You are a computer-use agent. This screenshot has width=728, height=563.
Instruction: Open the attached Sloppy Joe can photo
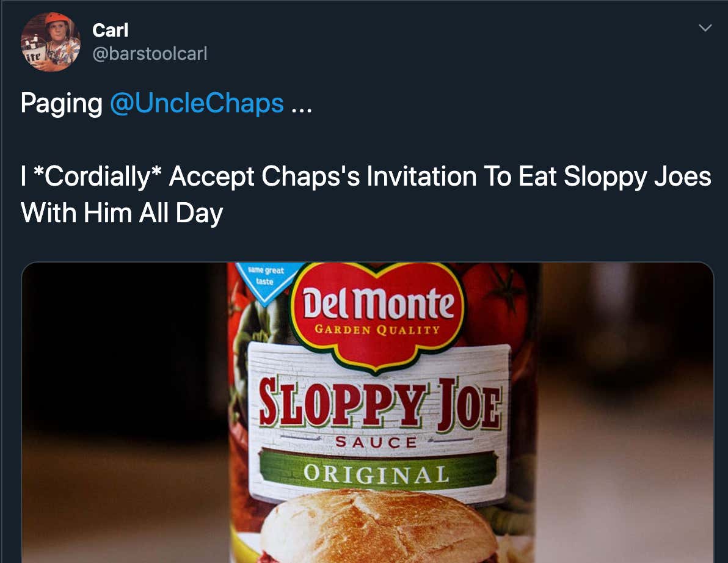pyautogui.click(x=367, y=413)
